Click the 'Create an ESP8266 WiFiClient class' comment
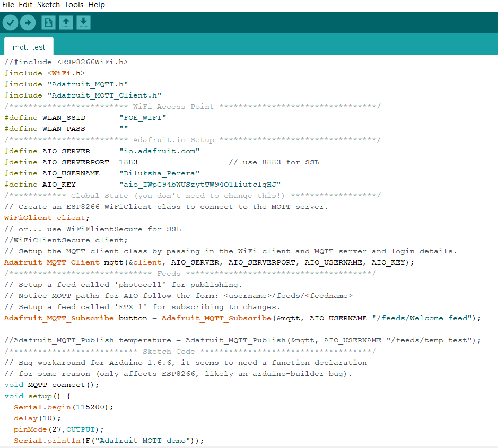Image resolution: width=498 pixels, height=448 pixels. pos(166,207)
